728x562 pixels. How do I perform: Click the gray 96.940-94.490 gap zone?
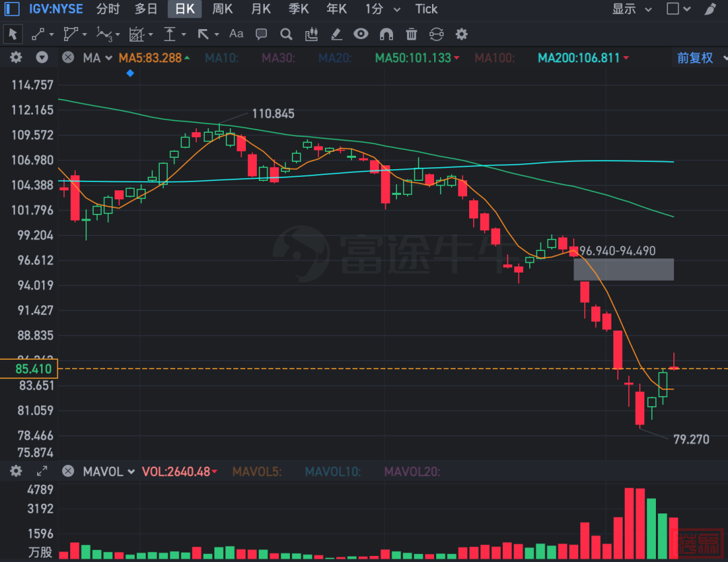pos(624,269)
